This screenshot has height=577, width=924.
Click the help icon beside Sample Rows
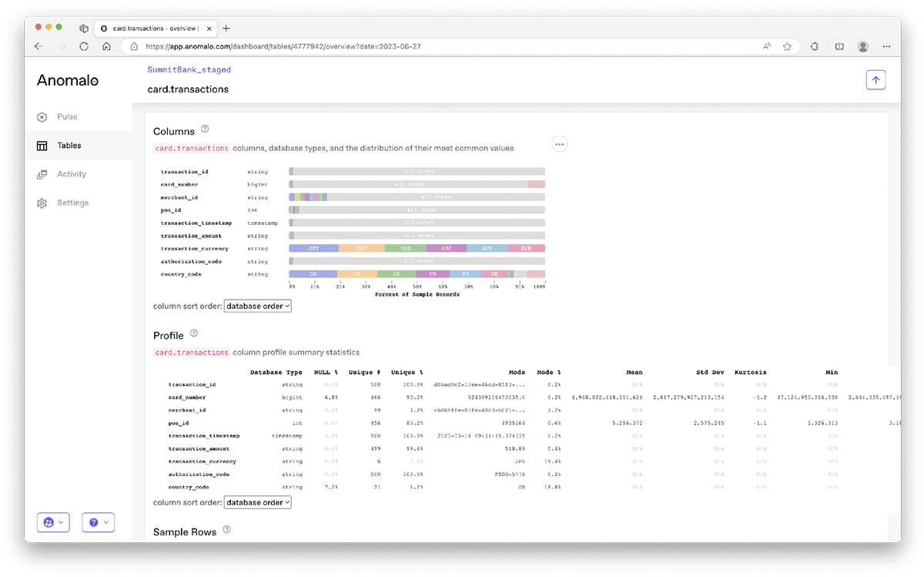(x=226, y=530)
